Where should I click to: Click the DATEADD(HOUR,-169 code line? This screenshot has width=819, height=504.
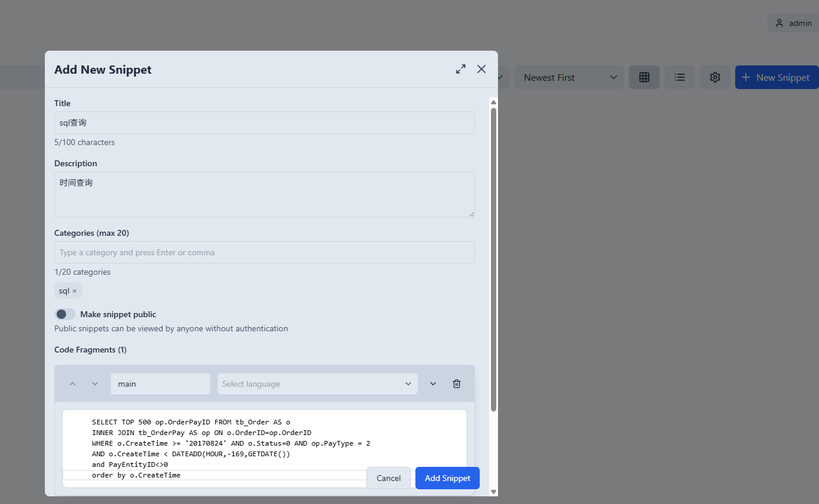click(x=191, y=454)
